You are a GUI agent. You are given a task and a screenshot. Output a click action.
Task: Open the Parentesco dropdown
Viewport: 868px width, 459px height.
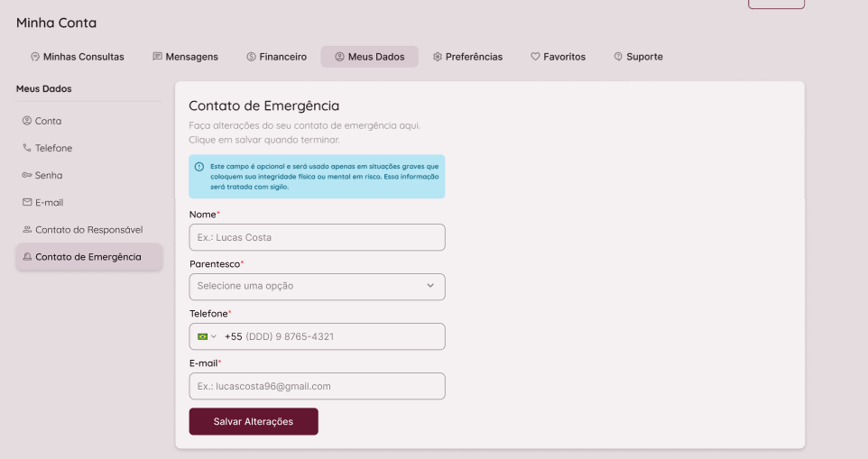(x=317, y=286)
